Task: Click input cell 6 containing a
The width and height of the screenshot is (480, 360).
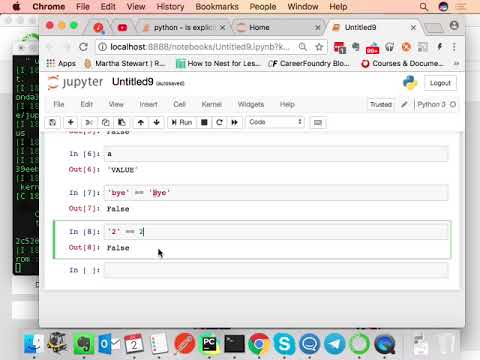Action: [x=276, y=154]
